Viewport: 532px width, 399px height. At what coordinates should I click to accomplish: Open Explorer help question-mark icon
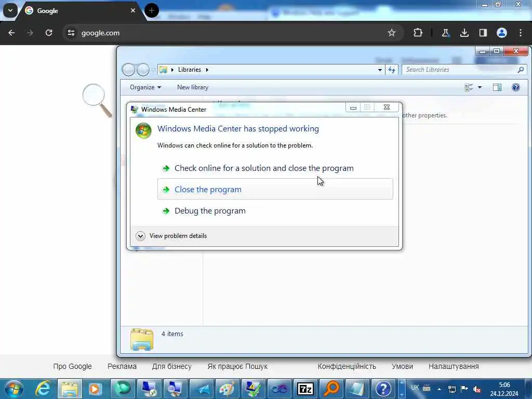[516, 87]
